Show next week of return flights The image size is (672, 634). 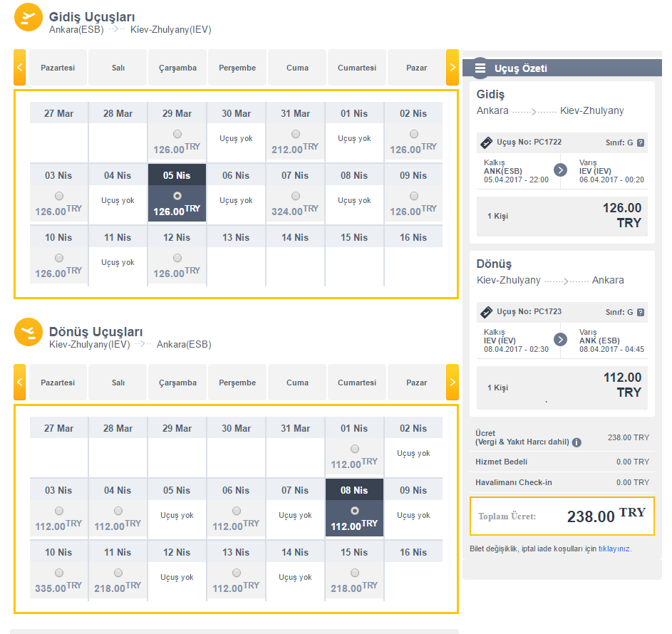click(x=453, y=383)
